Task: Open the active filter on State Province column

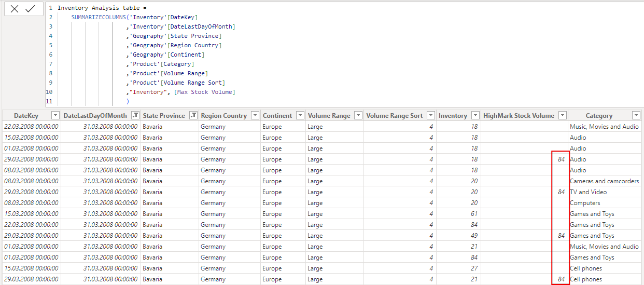Action: pyautogui.click(x=193, y=115)
